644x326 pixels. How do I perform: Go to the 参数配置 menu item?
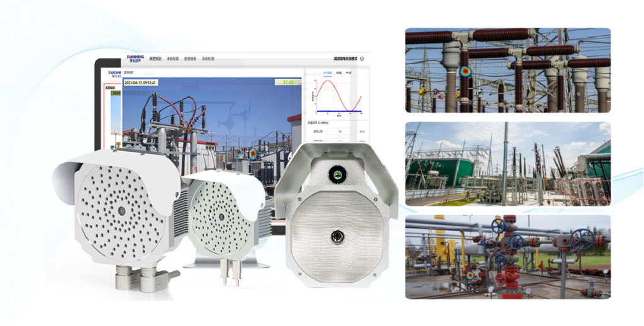click(173, 59)
